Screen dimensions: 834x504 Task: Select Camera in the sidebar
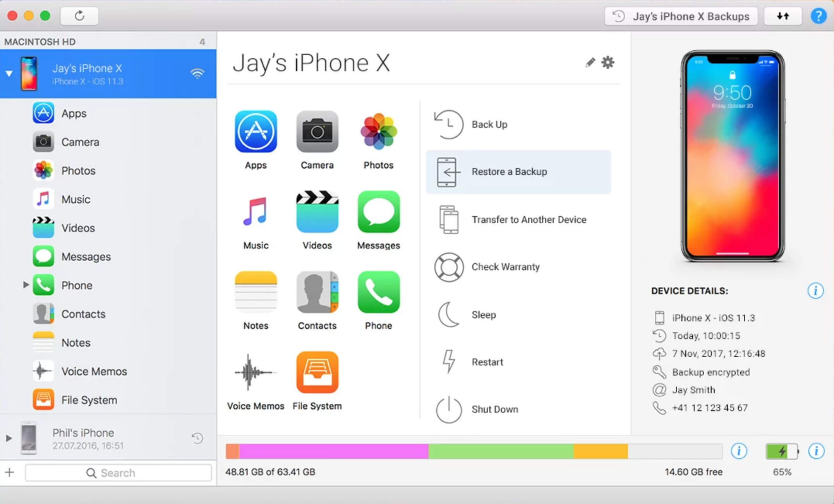[x=108, y=142]
